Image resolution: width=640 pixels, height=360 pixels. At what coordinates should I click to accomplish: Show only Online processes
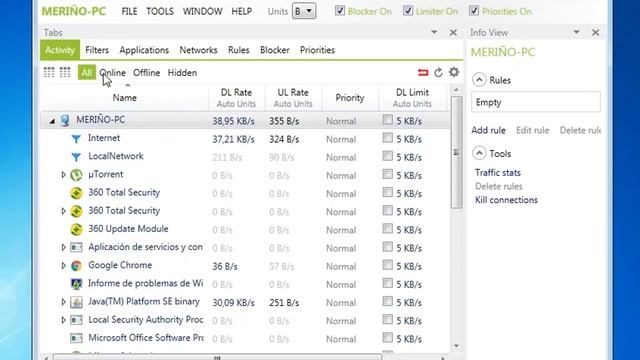(x=113, y=73)
